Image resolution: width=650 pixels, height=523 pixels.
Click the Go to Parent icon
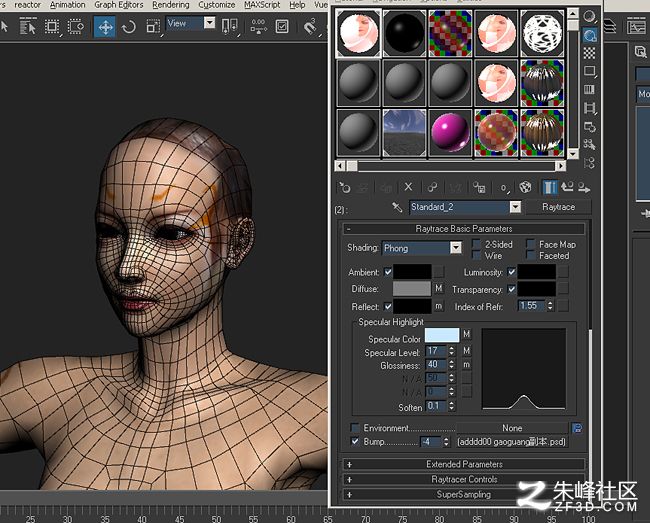[x=567, y=188]
